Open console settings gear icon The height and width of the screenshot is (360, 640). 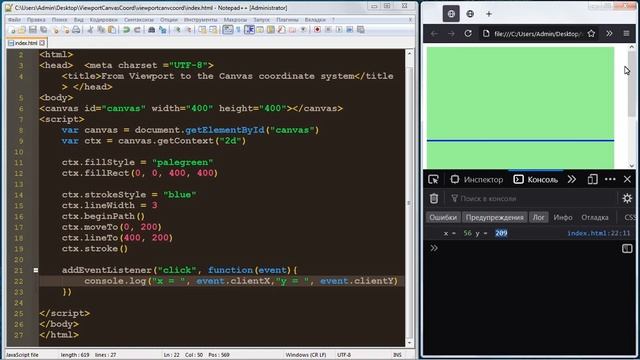coord(627,198)
